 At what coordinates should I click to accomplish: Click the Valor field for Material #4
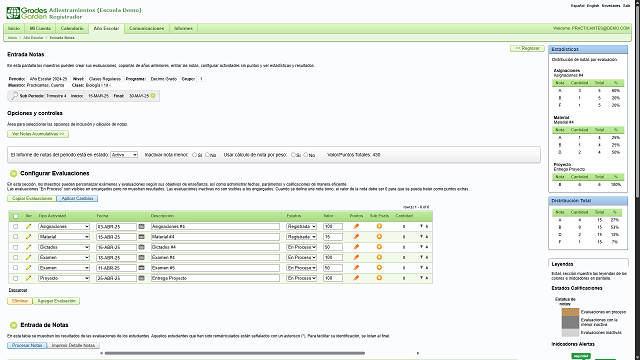pyautogui.click(x=333, y=237)
